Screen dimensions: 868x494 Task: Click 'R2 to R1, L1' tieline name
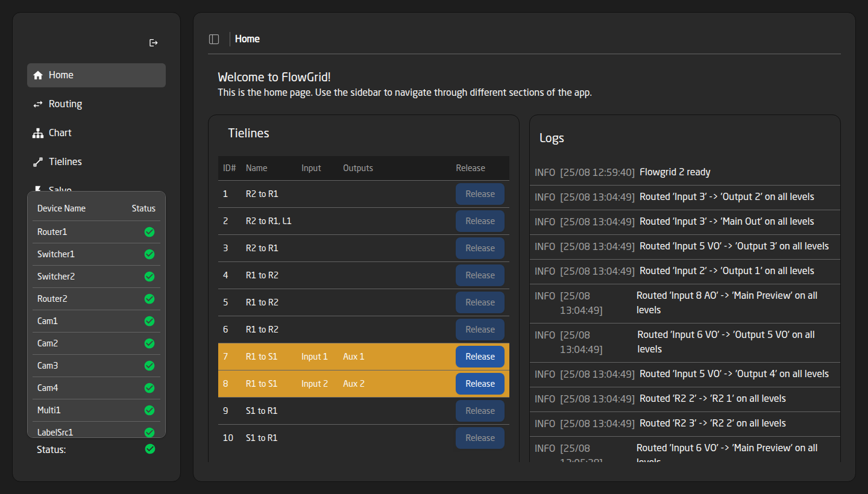pyautogui.click(x=269, y=221)
